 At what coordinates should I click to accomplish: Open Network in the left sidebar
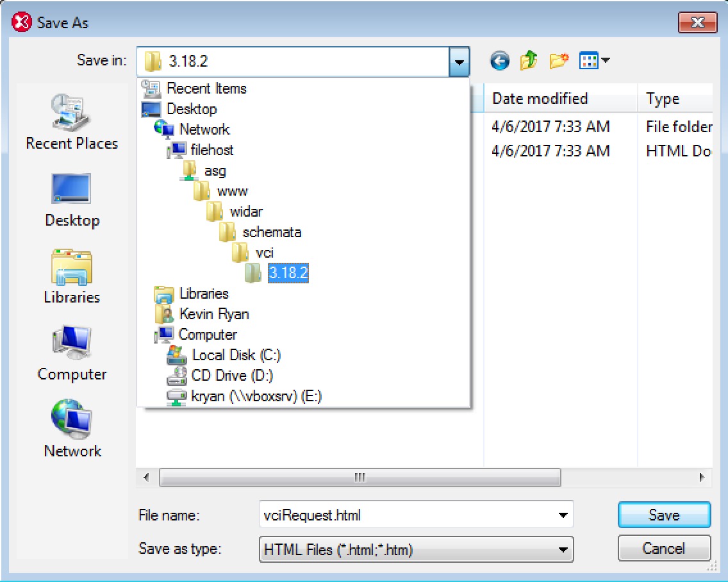point(72,429)
